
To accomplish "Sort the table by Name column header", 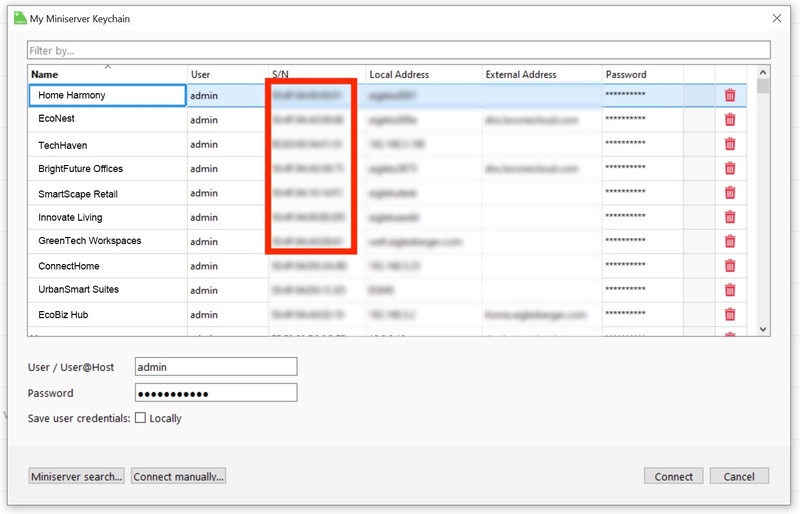I will coord(108,74).
